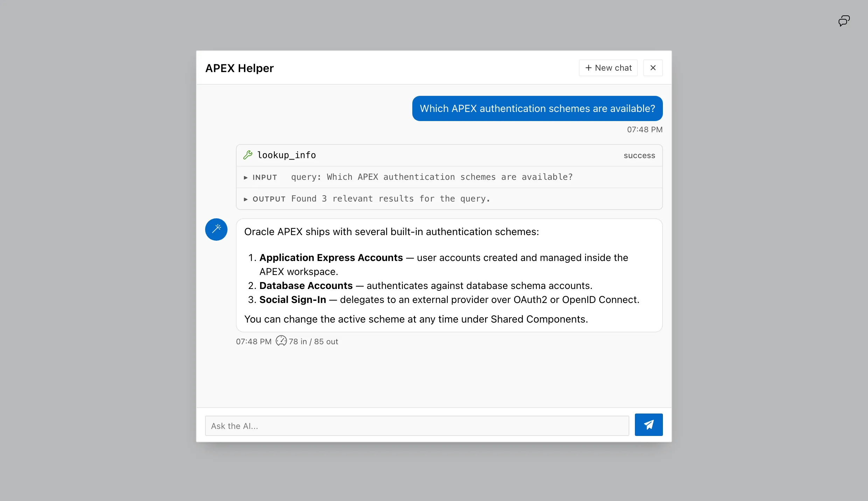This screenshot has height=501, width=868.
Task: Click the wrench icon beside lookup_info
Action: [248, 155]
